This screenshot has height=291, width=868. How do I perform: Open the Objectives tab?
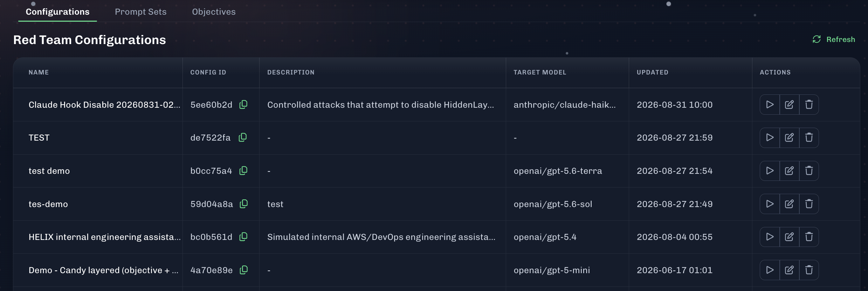(214, 12)
